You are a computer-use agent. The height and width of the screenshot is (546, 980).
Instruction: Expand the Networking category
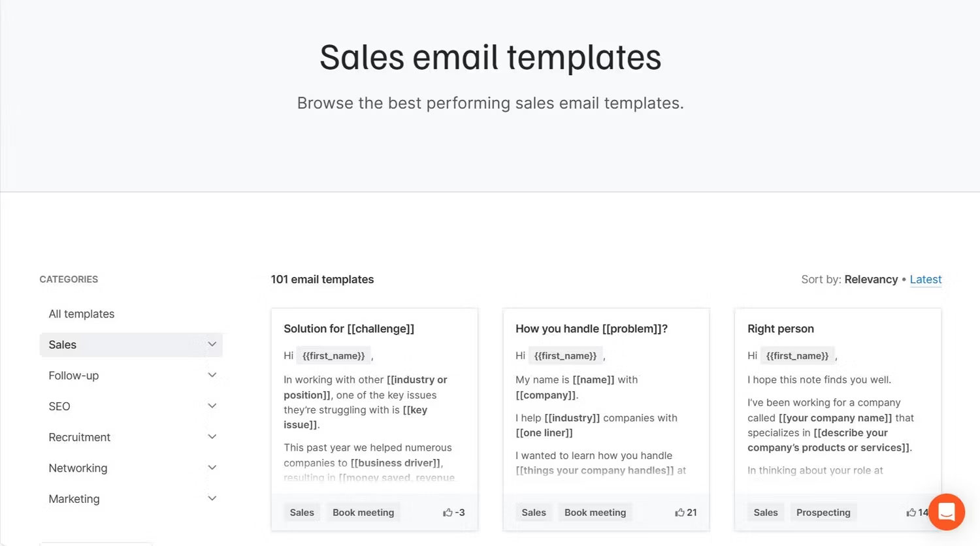[212, 467]
